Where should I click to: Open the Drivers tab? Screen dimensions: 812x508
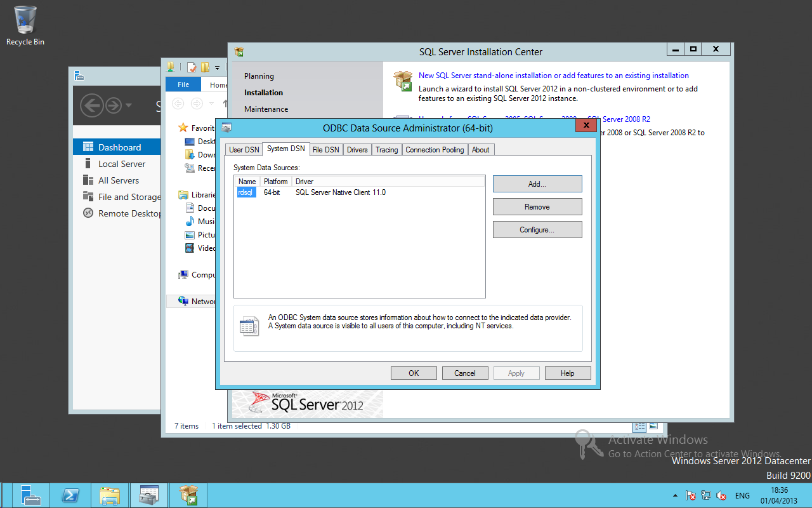(357, 150)
